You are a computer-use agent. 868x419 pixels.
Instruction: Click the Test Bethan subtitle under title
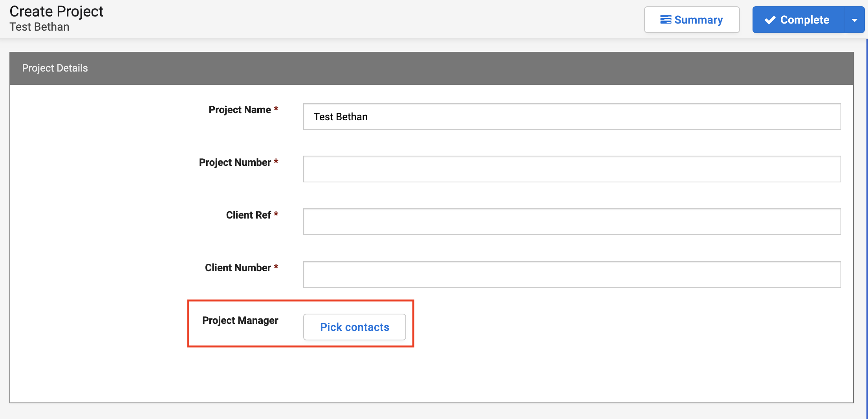click(39, 27)
